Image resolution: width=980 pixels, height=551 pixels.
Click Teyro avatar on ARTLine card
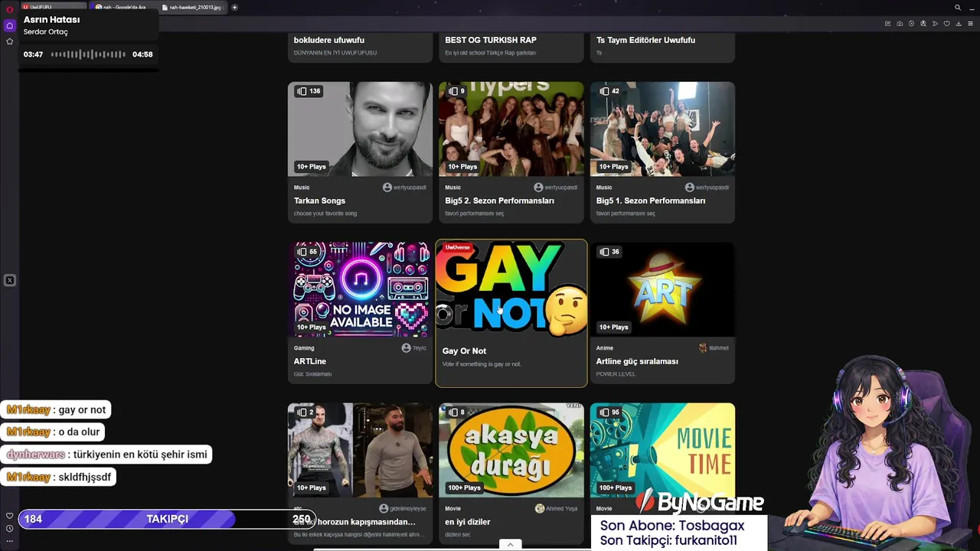coord(406,348)
